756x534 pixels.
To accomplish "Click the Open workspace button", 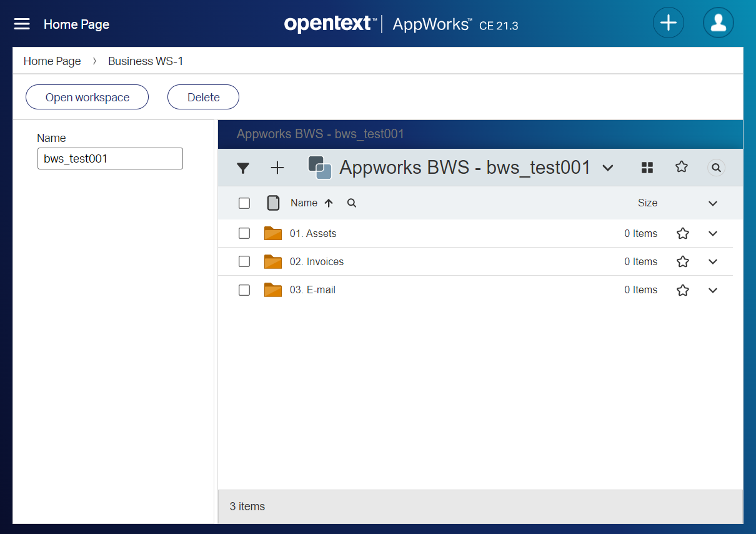I will [87, 98].
